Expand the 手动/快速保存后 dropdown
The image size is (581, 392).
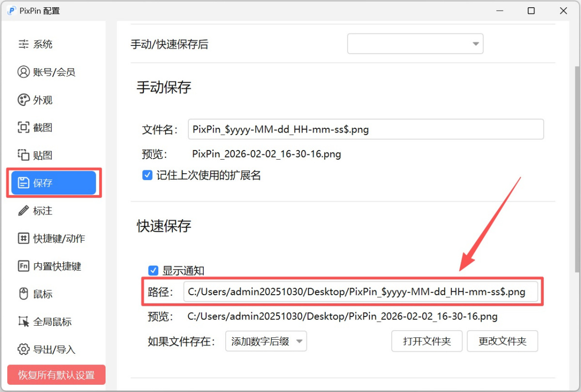tap(415, 44)
